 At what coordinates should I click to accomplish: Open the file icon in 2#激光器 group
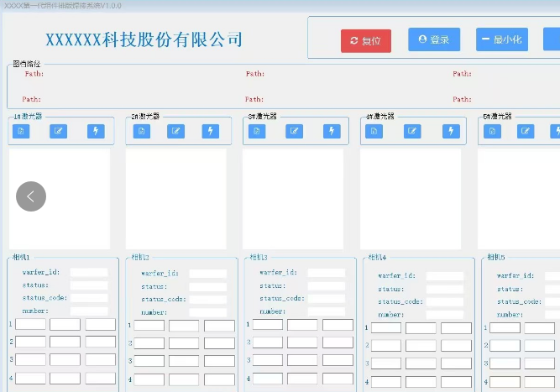[142, 132]
